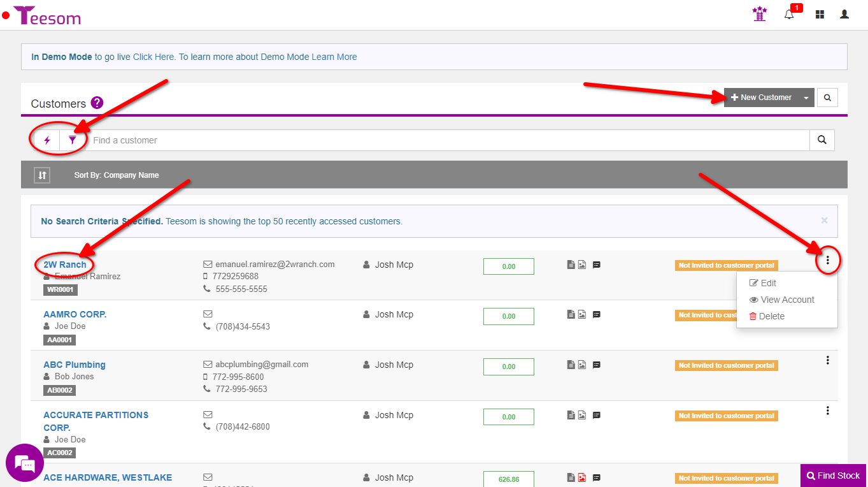The width and height of the screenshot is (868, 487).
Task: Open the user profile icon
Action: 844,14
